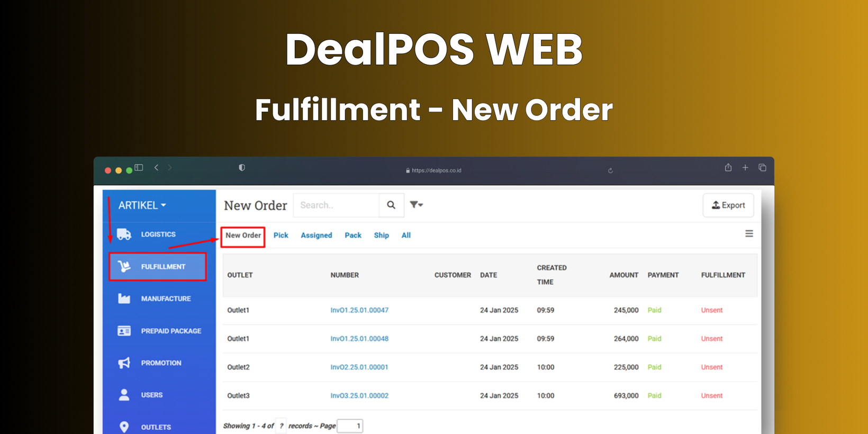Viewport: 868px width, 434px height.
Task: Expand the ARTIKEL dropdown
Action: click(142, 205)
